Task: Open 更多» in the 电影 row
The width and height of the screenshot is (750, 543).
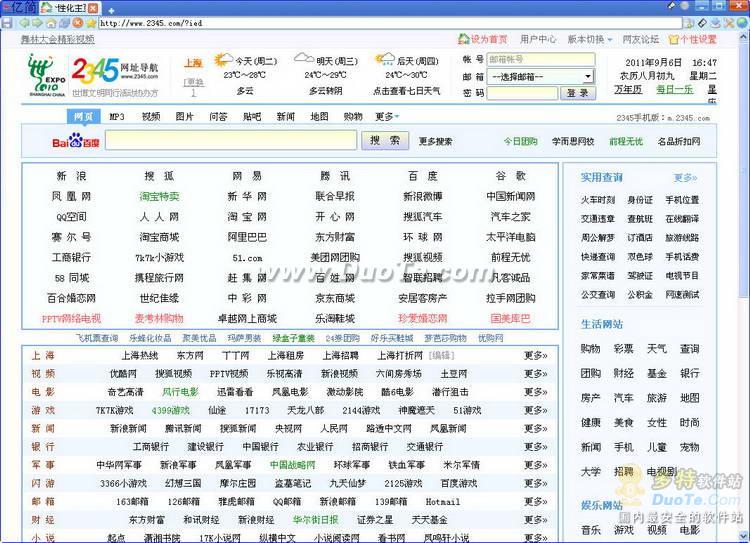Action: tap(535, 392)
